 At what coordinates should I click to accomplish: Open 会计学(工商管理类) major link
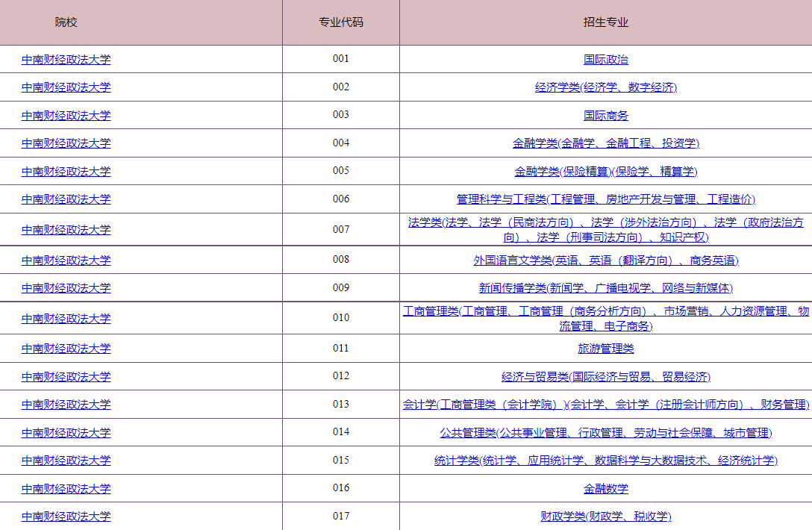(605, 405)
